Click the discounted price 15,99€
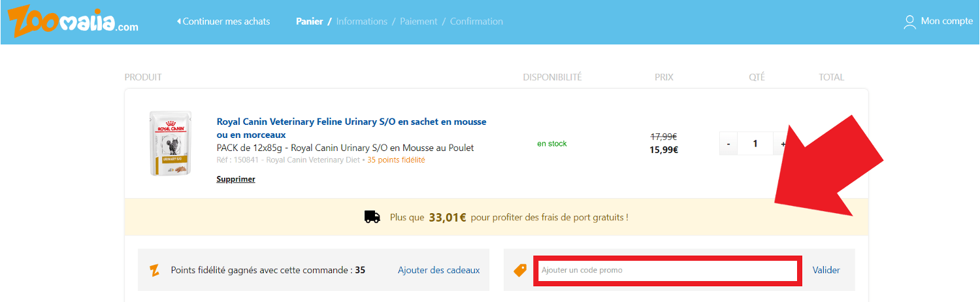Image resolution: width=980 pixels, height=302 pixels. 664,150
